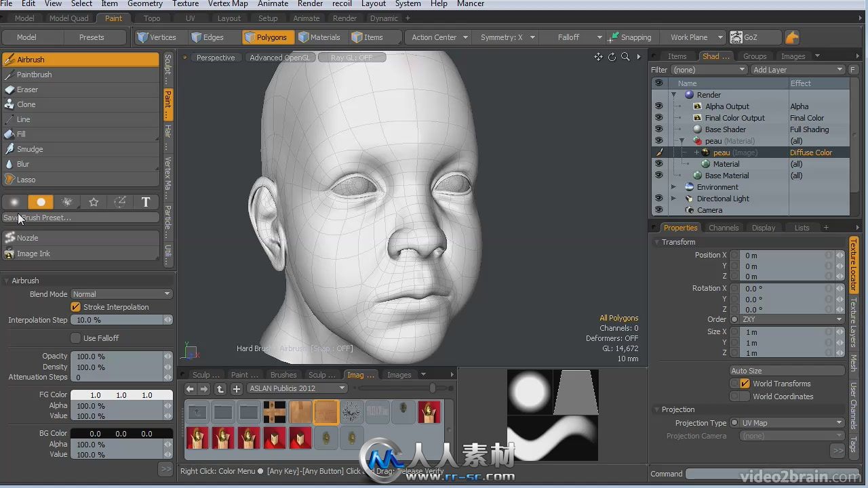Switch to the Channels tab
The image size is (868, 488).
724,228
